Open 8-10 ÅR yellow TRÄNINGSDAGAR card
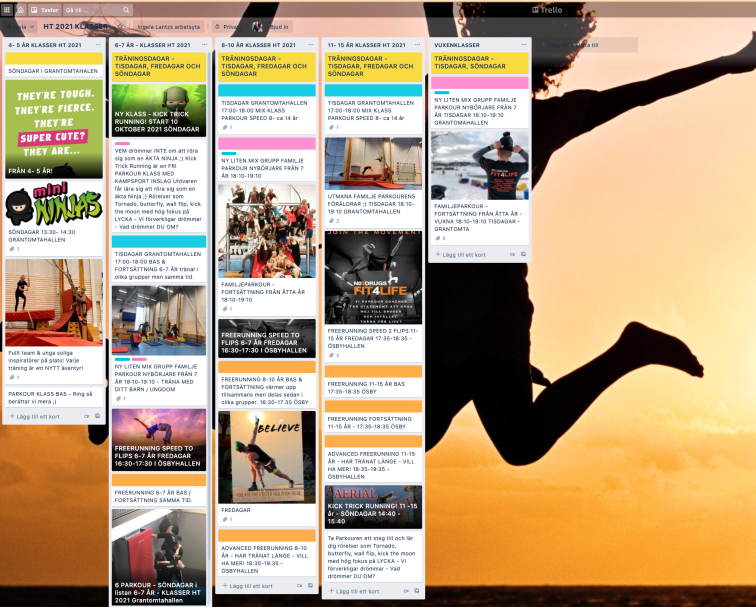Viewport: 756px width, 607px height. tap(267, 67)
